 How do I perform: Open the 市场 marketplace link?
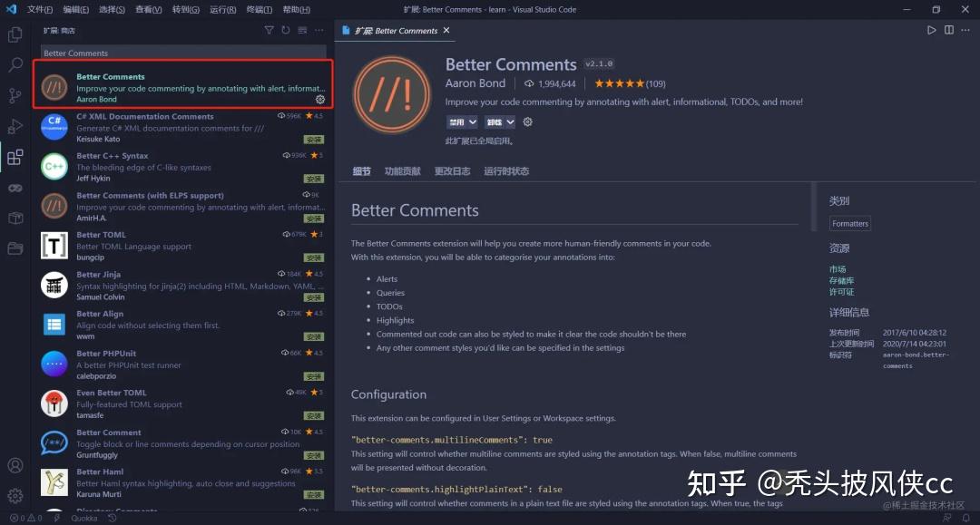(838, 269)
